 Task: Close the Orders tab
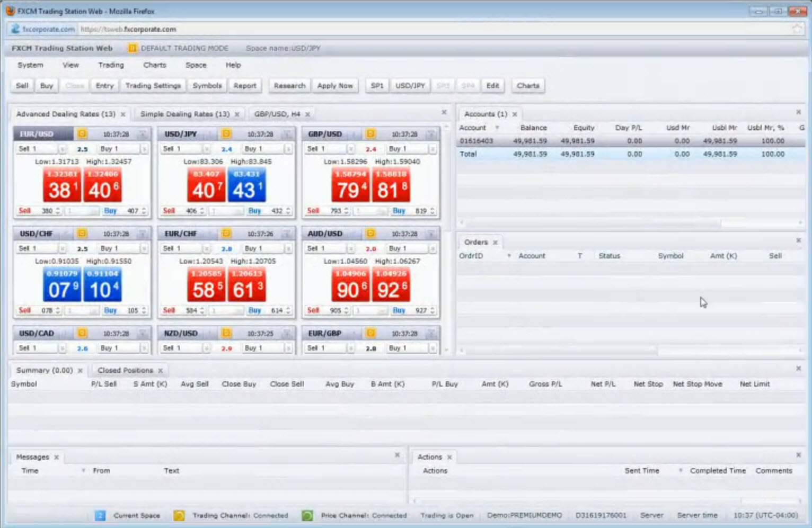[x=496, y=243]
